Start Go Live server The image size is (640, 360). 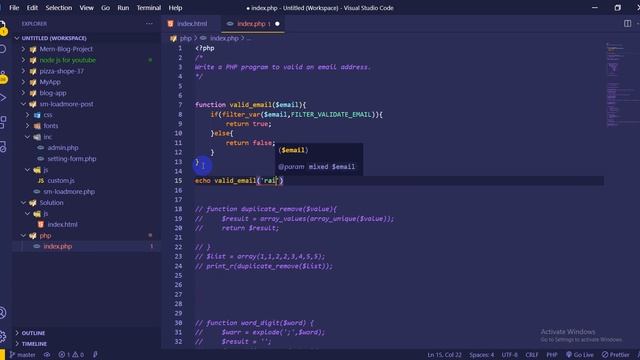(580, 355)
